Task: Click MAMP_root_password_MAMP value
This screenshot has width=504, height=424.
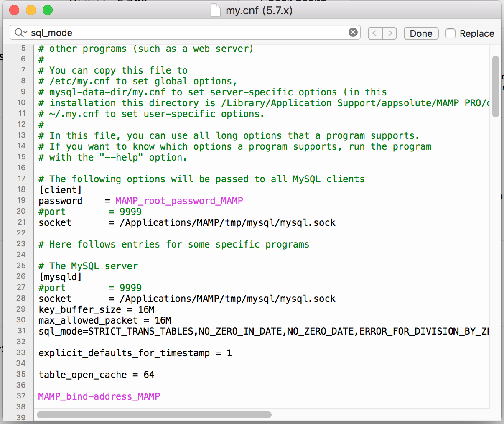Action: pos(179,201)
